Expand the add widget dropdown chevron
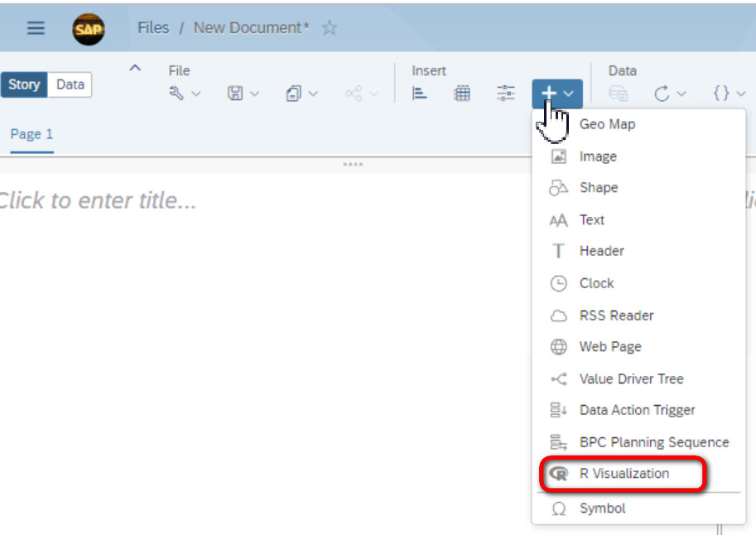Image resolution: width=756 pixels, height=535 pixels. pyautogui.click(x=569, y=94)
